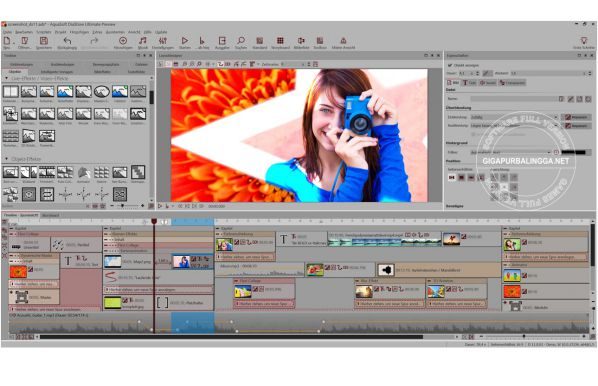Open Transparenz tab in properties panel
Viewport: 598px width, 386px height.
coord(512,83)
